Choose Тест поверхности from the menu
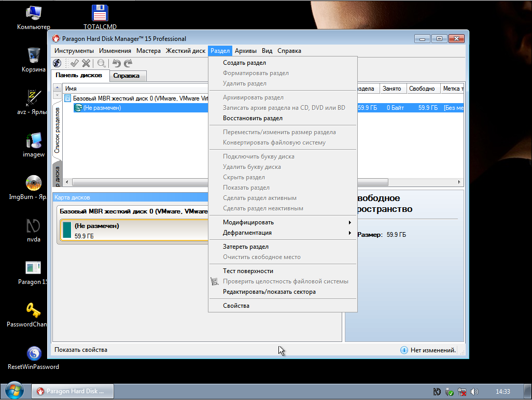 283,271
